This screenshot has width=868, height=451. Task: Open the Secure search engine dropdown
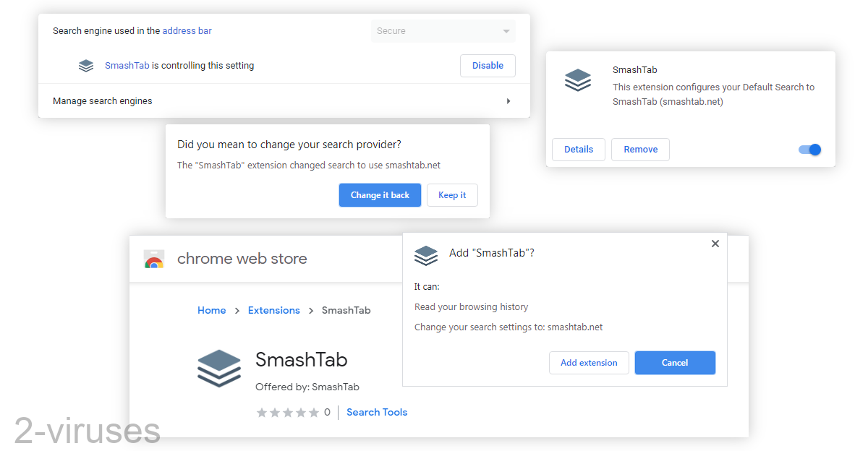coord(443,30)
